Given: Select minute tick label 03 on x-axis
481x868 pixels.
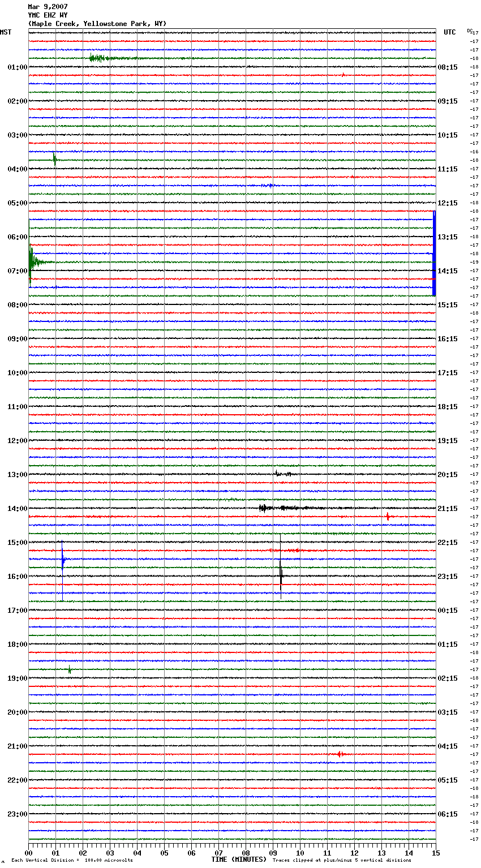Looking at the screenshot, I should 110,852.
